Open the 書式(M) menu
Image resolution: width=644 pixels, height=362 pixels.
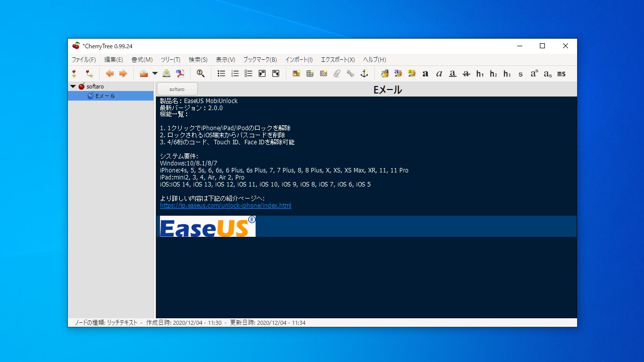click(x=142, y=60)
